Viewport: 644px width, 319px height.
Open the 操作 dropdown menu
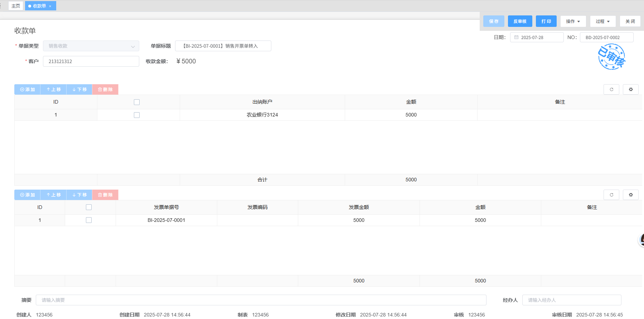point(573,22)
